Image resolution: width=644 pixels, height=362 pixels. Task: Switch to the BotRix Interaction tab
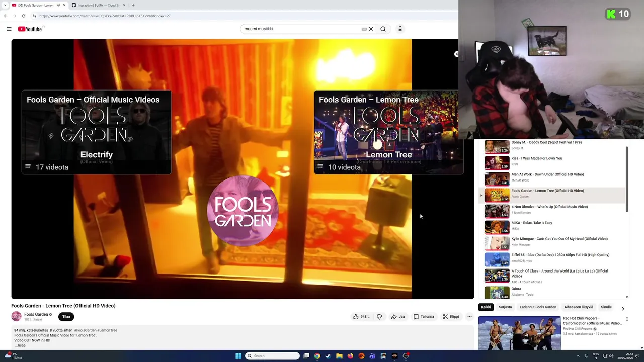(98, 5)
